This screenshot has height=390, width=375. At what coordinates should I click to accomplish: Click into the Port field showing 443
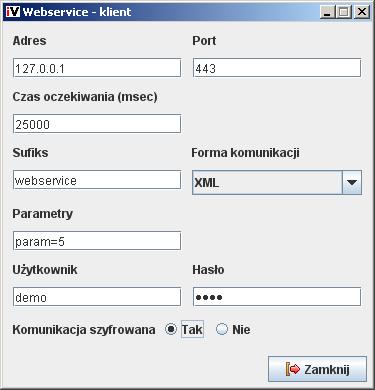(277, 68)
